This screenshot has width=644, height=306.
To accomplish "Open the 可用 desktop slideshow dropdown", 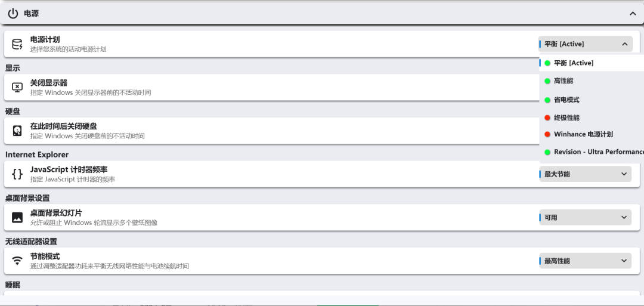I will pos(585,218).
